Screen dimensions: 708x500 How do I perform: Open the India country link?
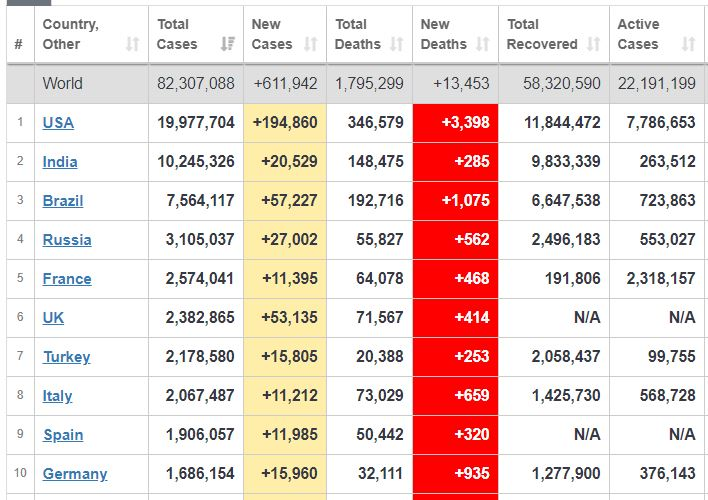tap(60, 161)
